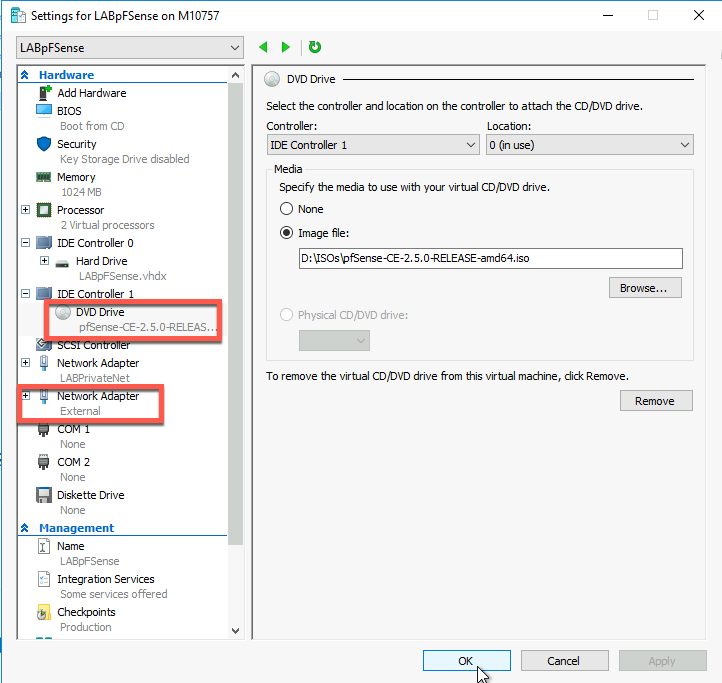Collapse Management section double-chevron
The image size is (722, 683).
click(25, 528)
